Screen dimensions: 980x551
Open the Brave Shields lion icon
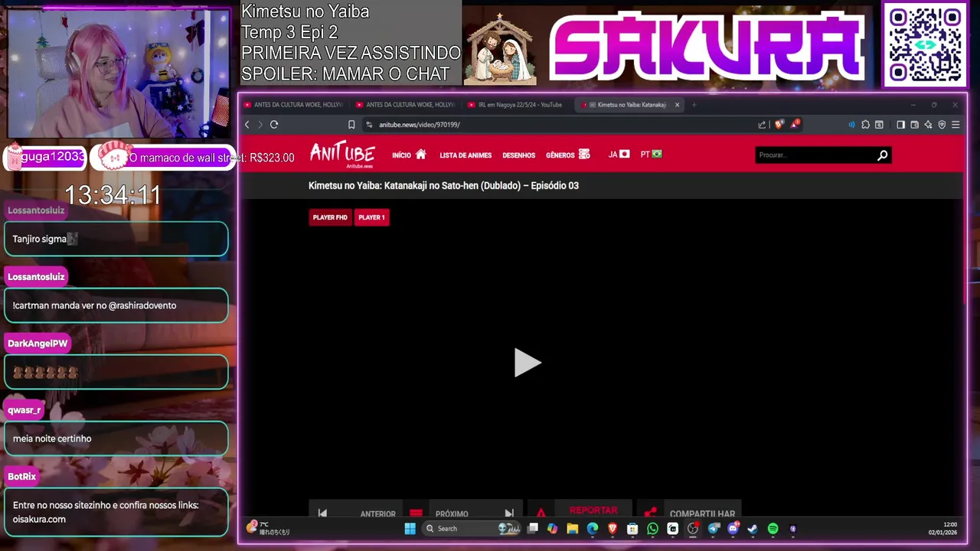tap(779, 125)
